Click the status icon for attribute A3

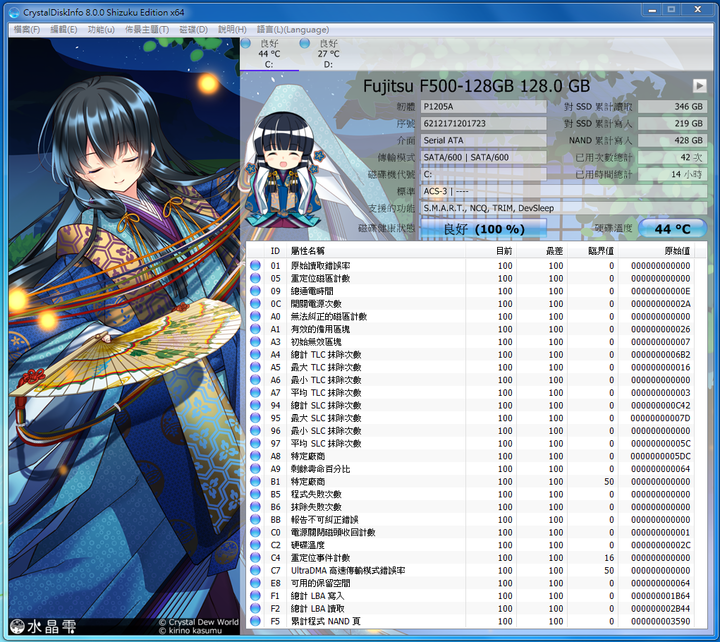[255, 342]
